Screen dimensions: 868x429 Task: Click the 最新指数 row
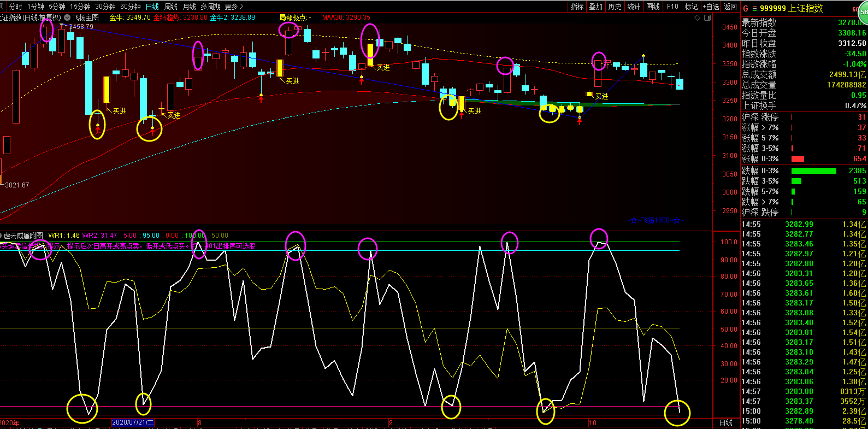804,22
